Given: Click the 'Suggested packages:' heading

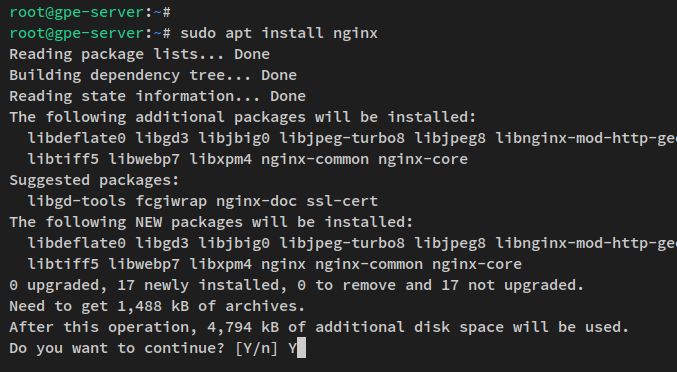Looking at the screenshot, I should pos(94,180).
